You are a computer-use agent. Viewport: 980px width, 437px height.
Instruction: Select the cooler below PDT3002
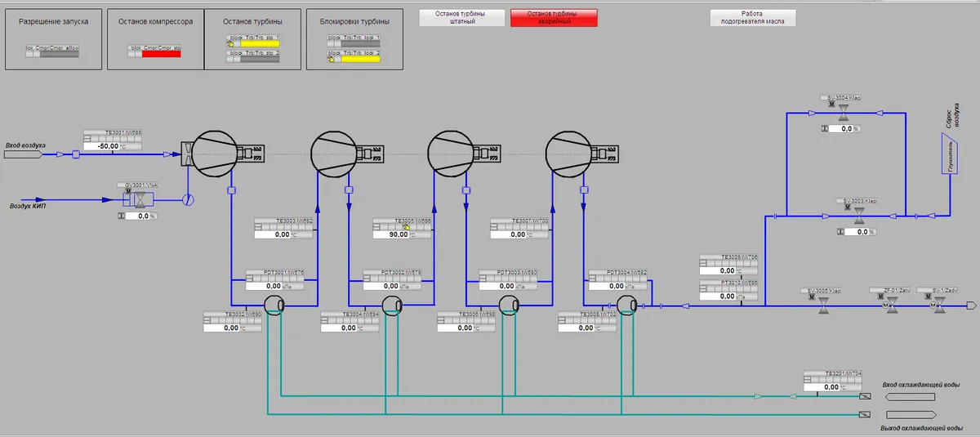coord(392,305)
